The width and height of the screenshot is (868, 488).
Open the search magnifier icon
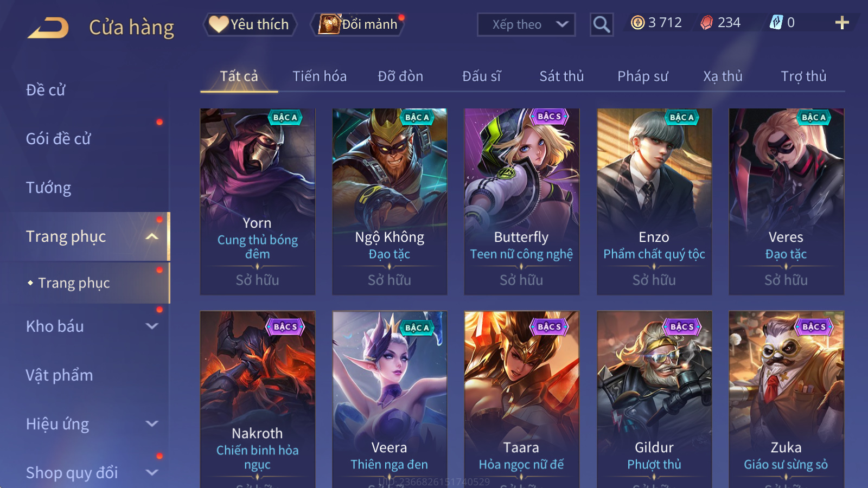(601, 24)
